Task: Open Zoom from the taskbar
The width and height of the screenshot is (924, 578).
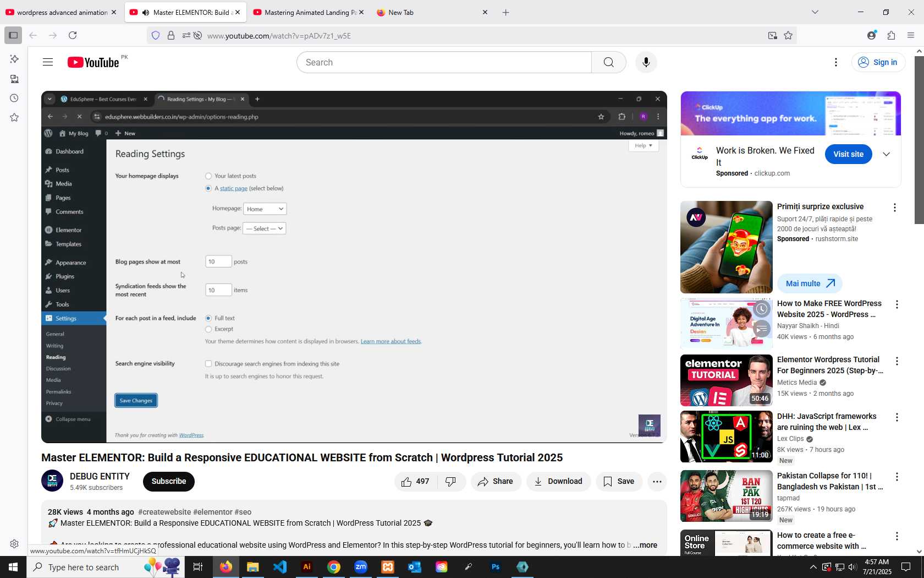Action: click(x=361, y=567)
